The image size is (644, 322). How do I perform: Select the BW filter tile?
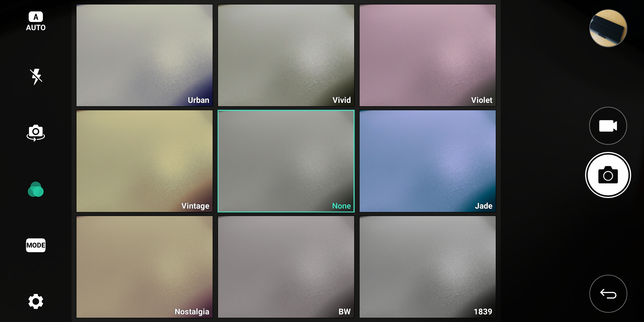(x=286, y=267)
